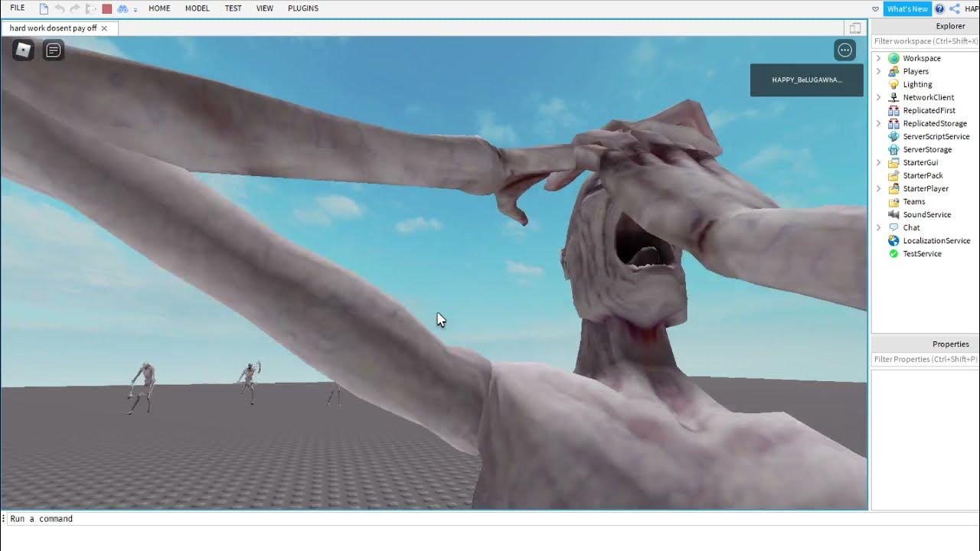Screen dimensions: 980x551
Task: Open the three-dots menu in viewport
Action: [x=844, y=51]
